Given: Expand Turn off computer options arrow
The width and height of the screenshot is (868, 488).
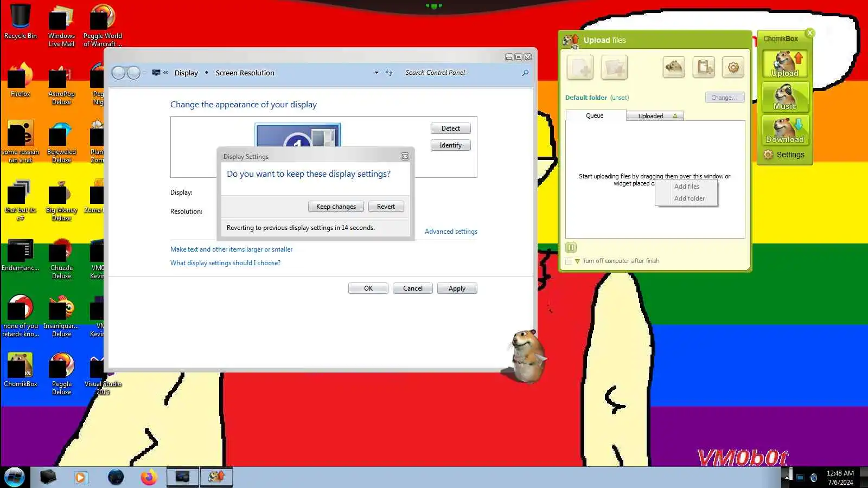Looking at the screenshot, I should [577, 261].
